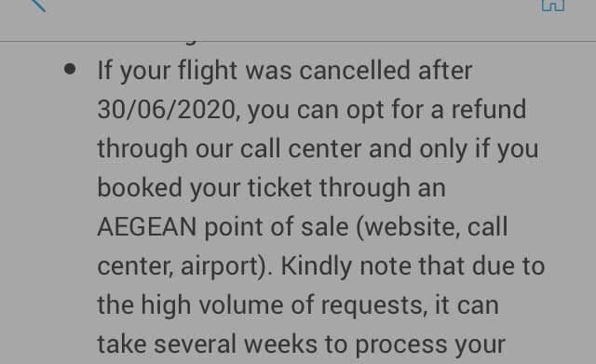The width and height of the screenshot is (596, 364).
Task: Open the home icon in the header
Action: pyautogui.click(x=552, y=6)
